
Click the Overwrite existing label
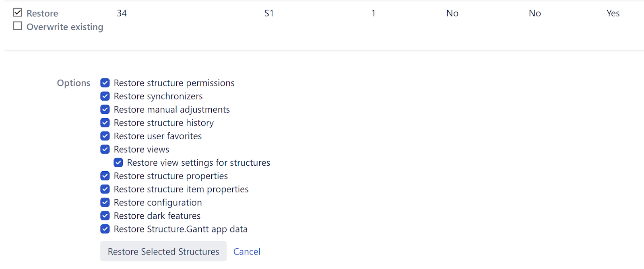[x=65, y=27]
